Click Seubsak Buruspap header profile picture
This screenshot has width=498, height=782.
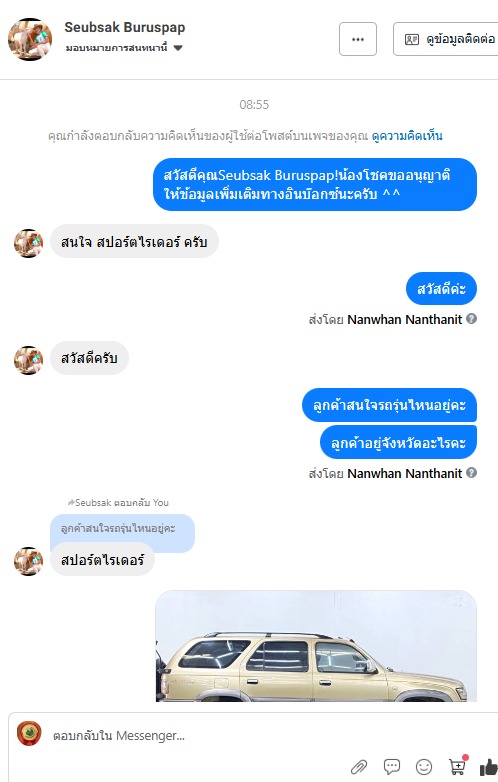[x=30, y=39]
